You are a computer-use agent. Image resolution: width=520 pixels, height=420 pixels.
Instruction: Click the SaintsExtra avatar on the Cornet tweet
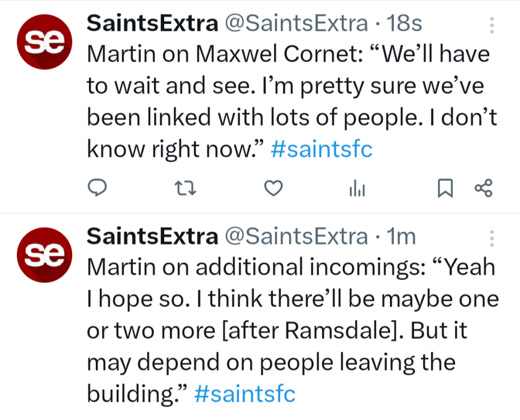point(44,43)
